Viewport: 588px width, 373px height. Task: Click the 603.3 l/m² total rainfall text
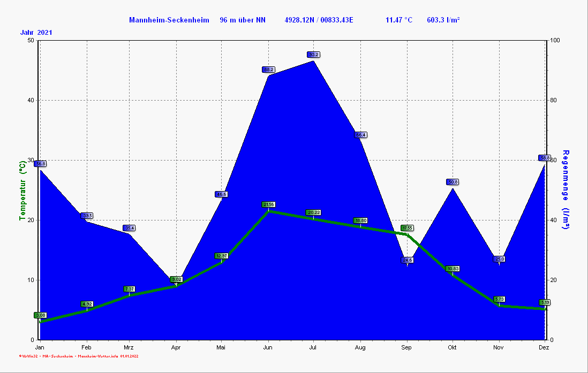tap(443, 20)
